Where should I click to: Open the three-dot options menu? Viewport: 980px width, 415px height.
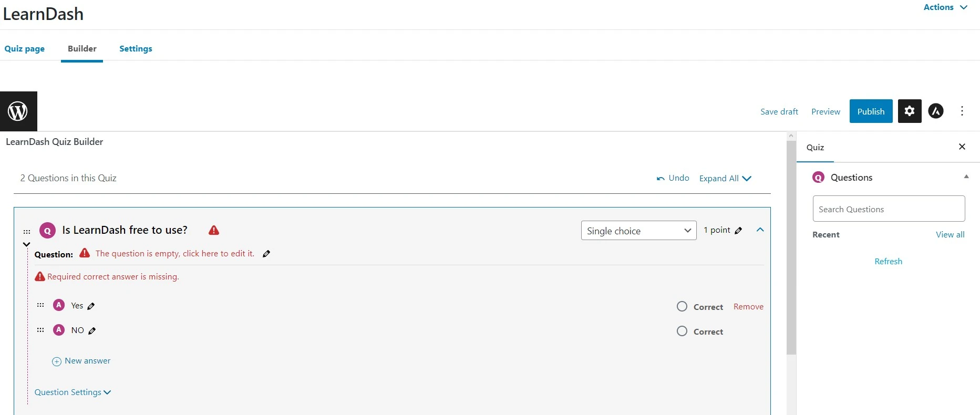(x=962, y=111)
